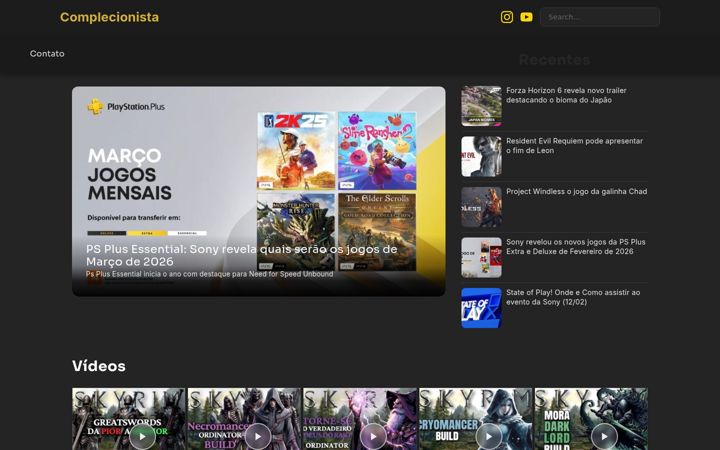Open PS Plus Essential Março 2026 featured article

[242, 255]
